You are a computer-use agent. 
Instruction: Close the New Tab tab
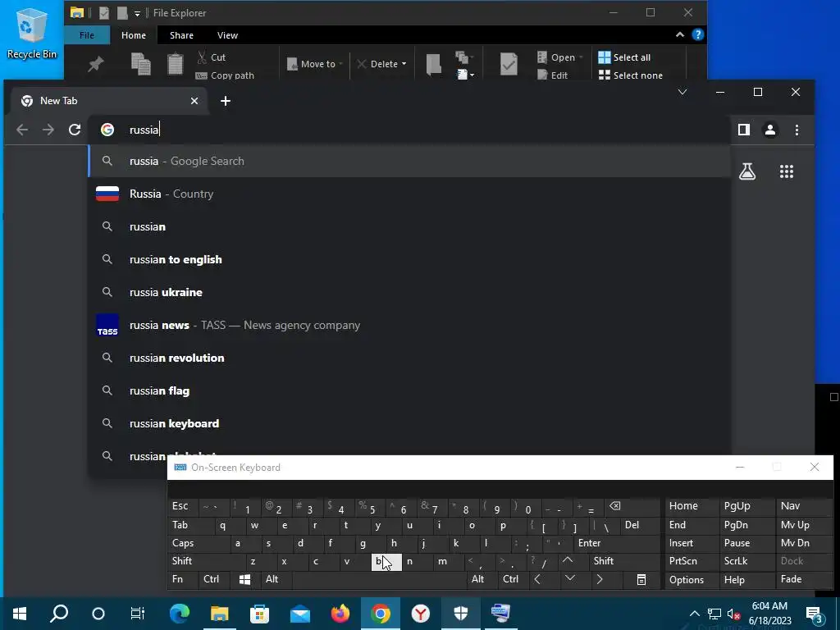click(x=194, y=101)
